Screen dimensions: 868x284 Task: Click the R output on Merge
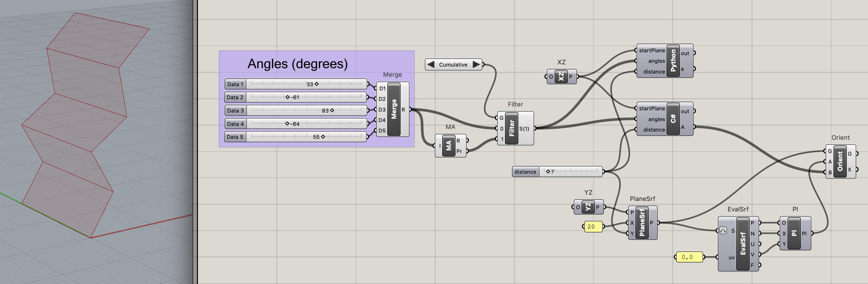(x=404, y=110)
